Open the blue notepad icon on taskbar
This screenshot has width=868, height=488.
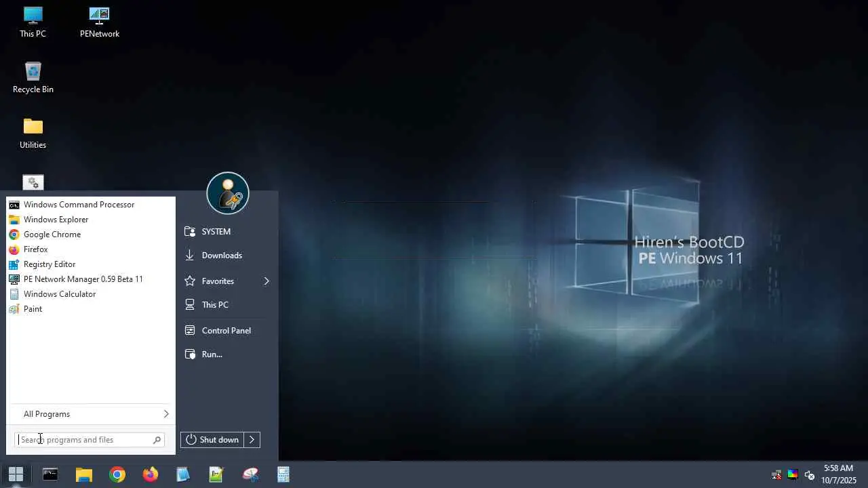[x=183, y=474]
